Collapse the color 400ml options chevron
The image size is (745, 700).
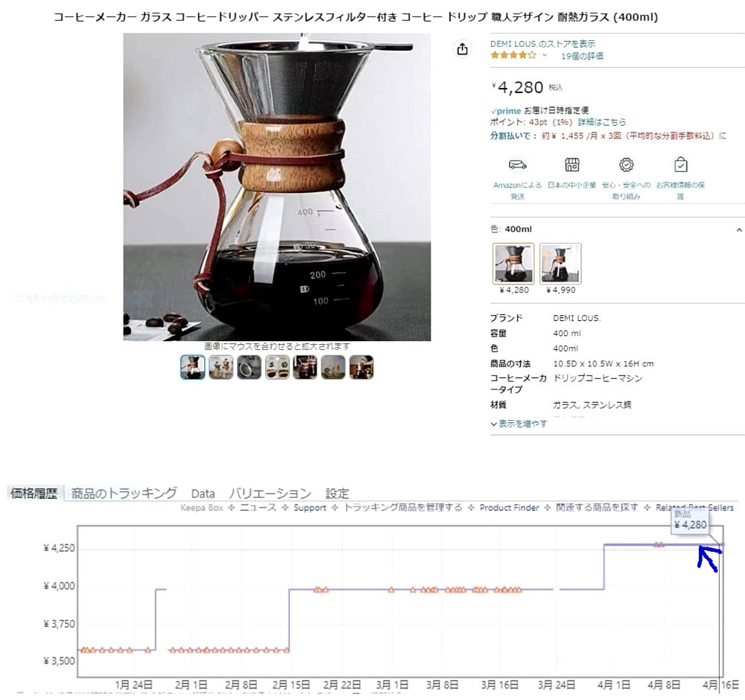pyautogui.click(x=739, y=230)
